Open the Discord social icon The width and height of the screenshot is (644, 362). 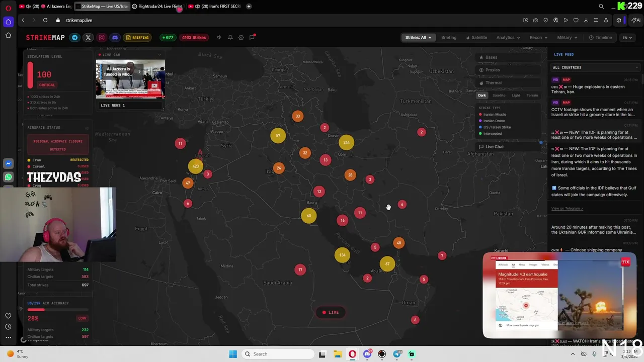click(x=115, y=37)
